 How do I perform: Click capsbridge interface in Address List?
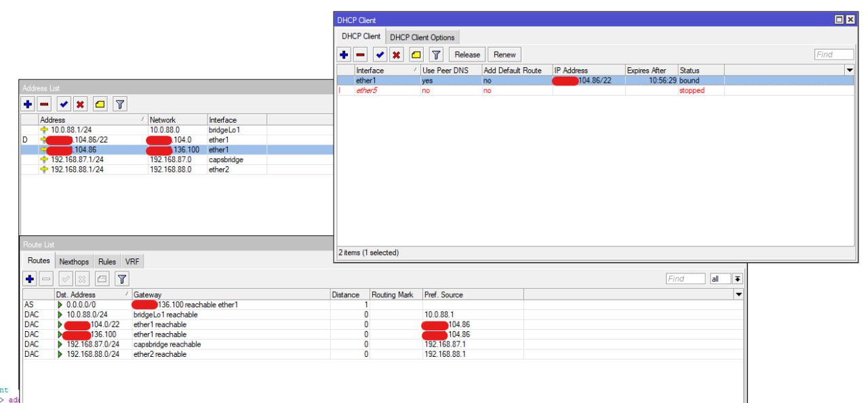(x=226, y=159)
